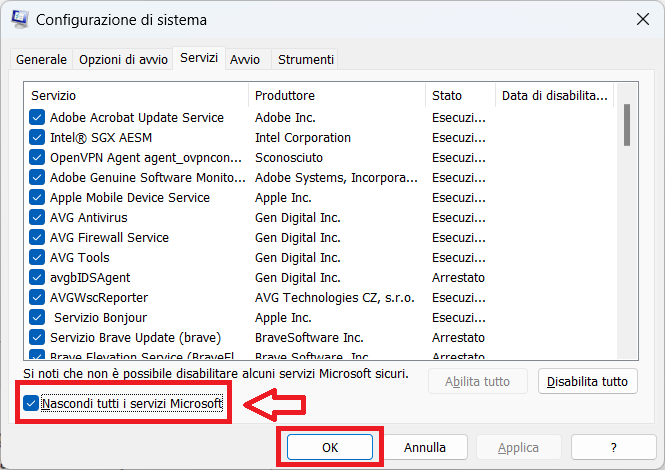Toggle the Intel SGX AESM service checkbox
This screenshot has height=470, width=665.
pos(37,138)
